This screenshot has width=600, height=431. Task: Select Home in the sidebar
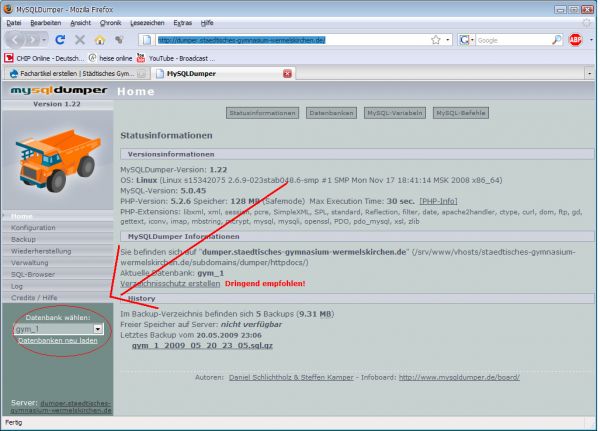coord(57,216)
